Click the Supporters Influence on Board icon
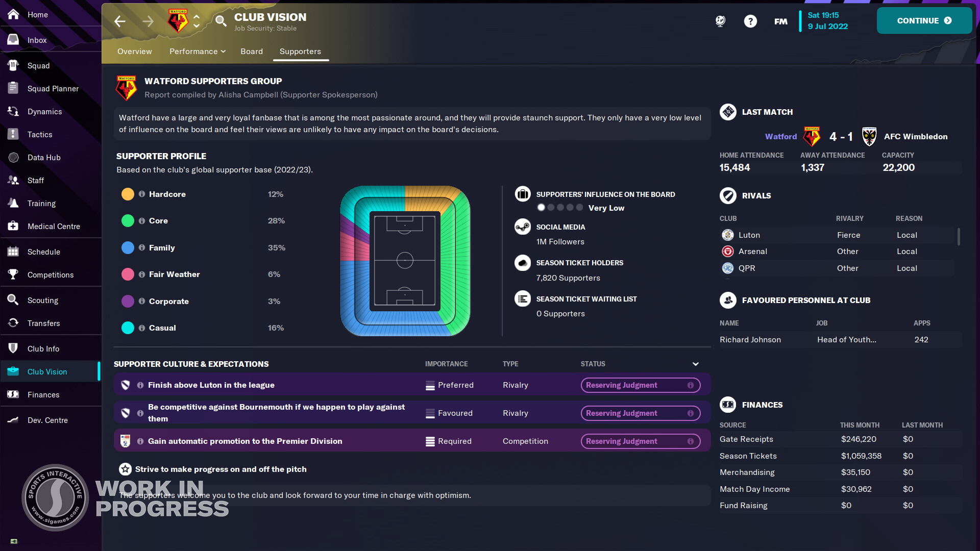The image size is (980, 551). (523, 194)
